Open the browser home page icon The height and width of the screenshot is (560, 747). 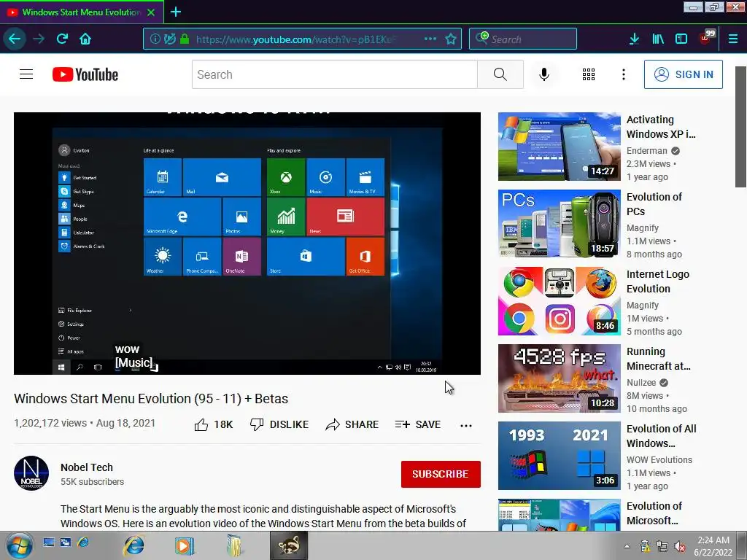[85, 39]
